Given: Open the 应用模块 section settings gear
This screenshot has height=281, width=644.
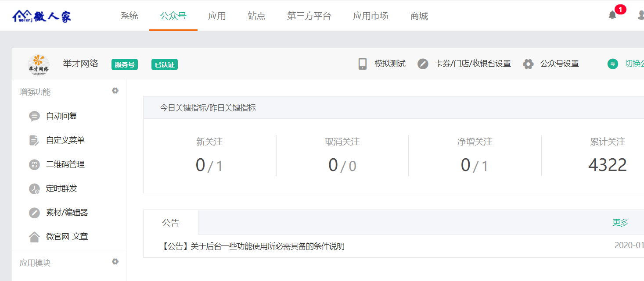Looking at the screenshot, I should 115,262.
